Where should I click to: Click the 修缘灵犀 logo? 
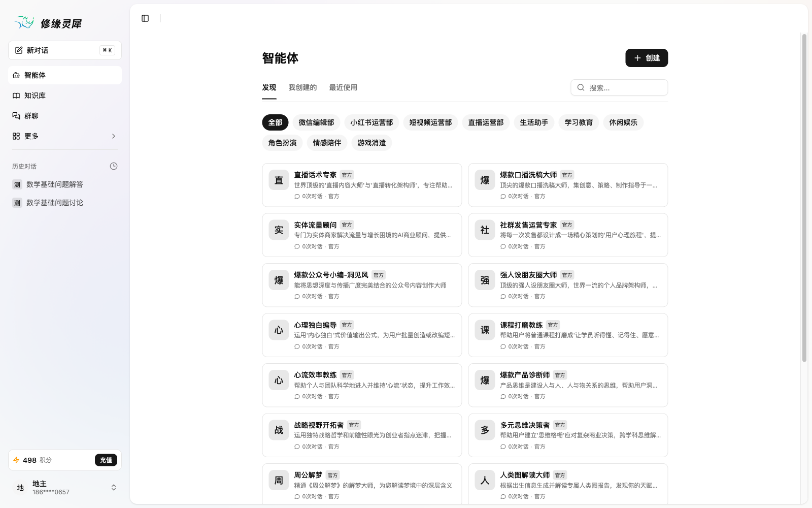[x=49, y=23]
